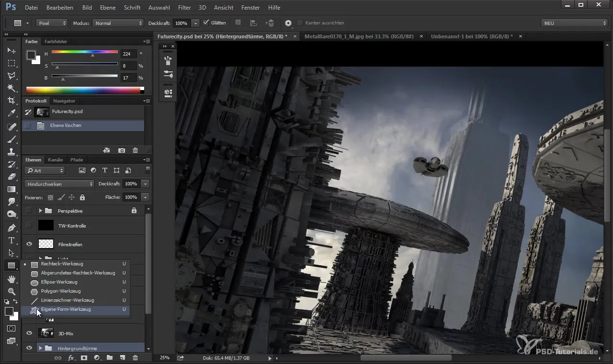
Task: Click the hue value field 224
Action: click(128, 54)
